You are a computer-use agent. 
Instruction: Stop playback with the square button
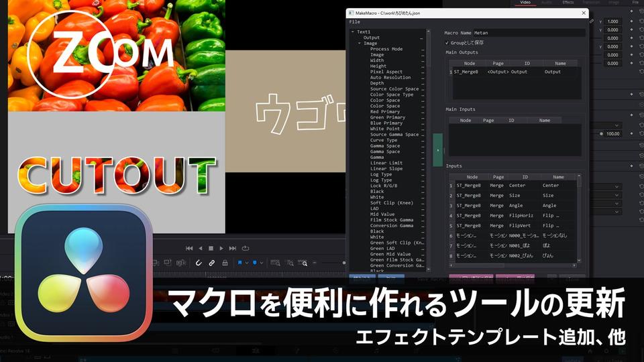click(211, 248)
